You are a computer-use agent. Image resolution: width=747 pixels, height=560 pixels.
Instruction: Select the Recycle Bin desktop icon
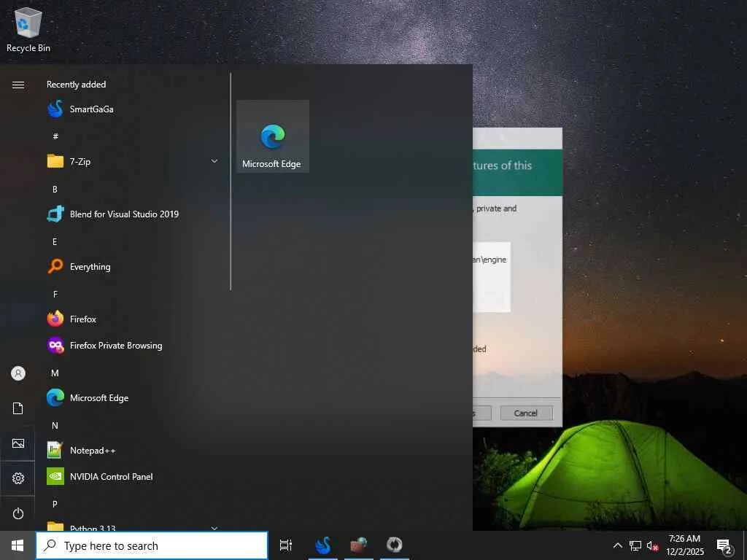point(28,31)
